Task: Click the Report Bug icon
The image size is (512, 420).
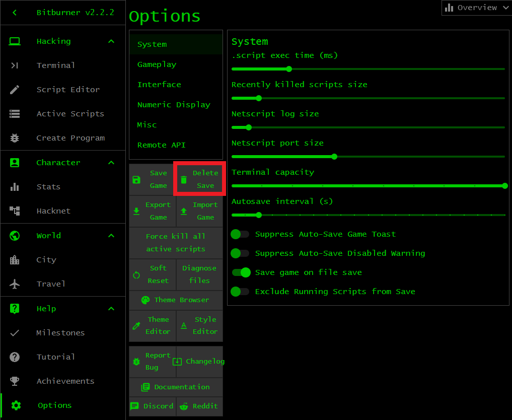Action: pos(136,362)
